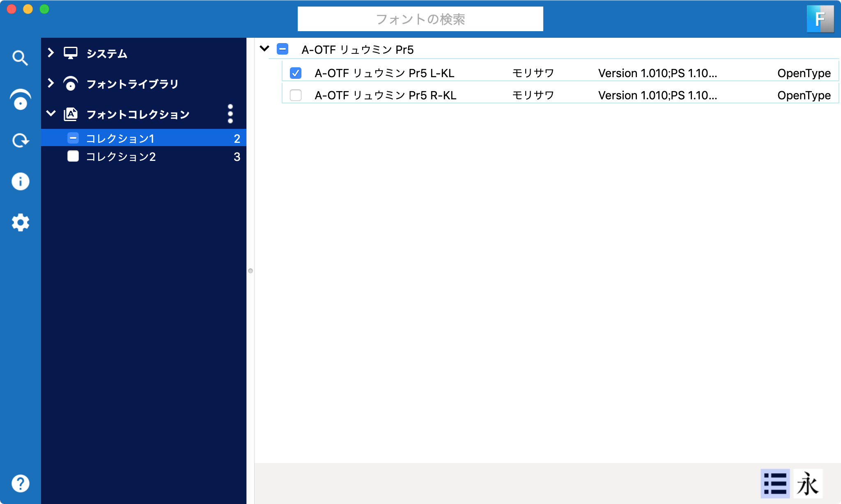This screenshot has height=504, width=841.
Task: Switch to 永 glyph preview view
Action: 808,483
